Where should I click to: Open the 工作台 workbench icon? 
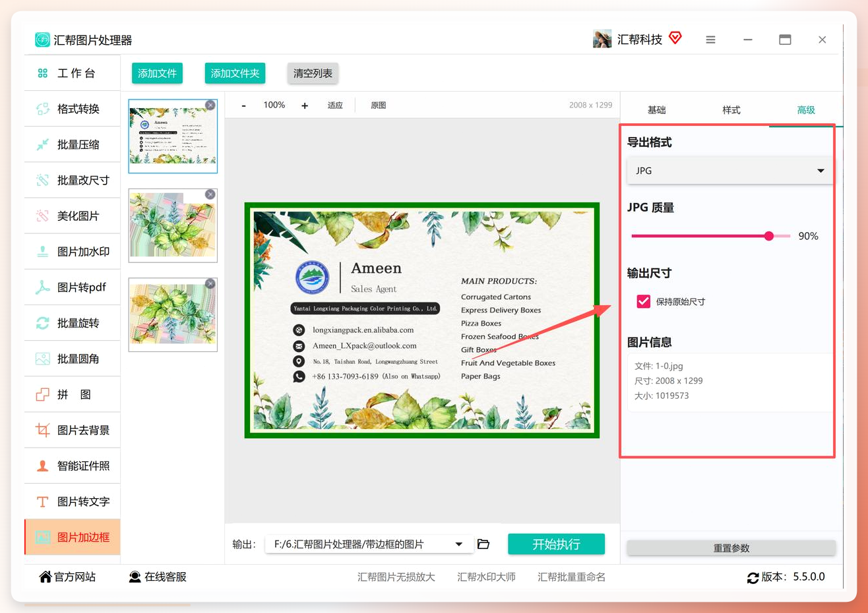(x=43, y=73)
